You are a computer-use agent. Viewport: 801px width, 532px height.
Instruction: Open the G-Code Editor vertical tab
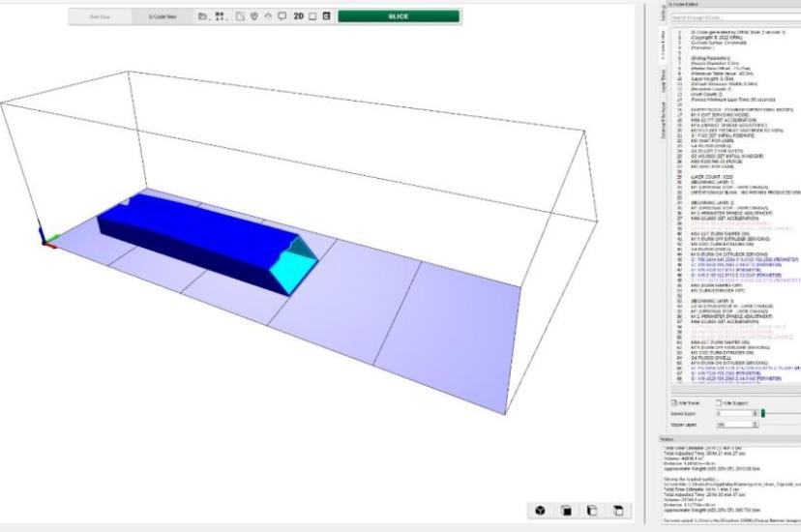[664, 45]
